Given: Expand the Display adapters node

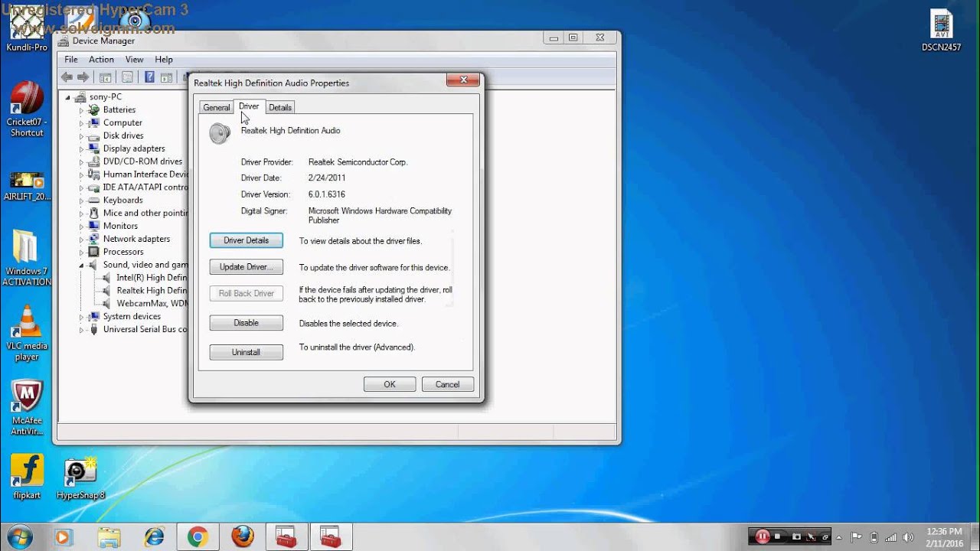Looking at the screenshot, I should coord(81,149).
